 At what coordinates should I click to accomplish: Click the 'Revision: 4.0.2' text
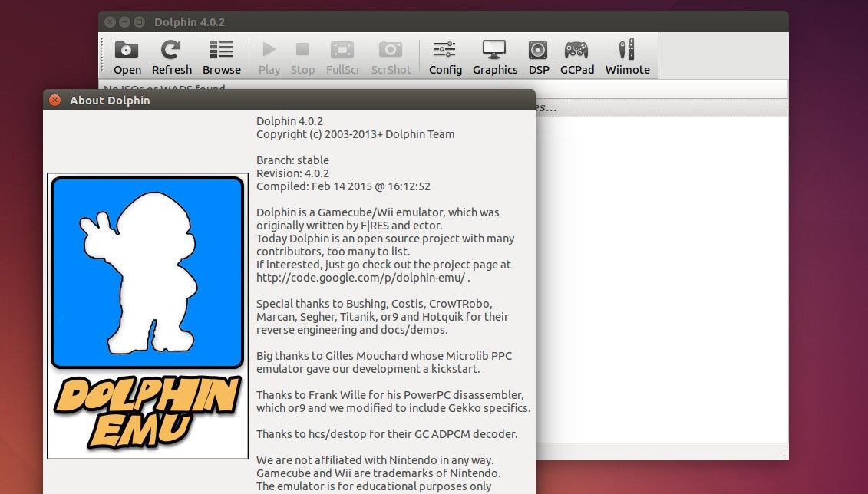pos(292,173)
